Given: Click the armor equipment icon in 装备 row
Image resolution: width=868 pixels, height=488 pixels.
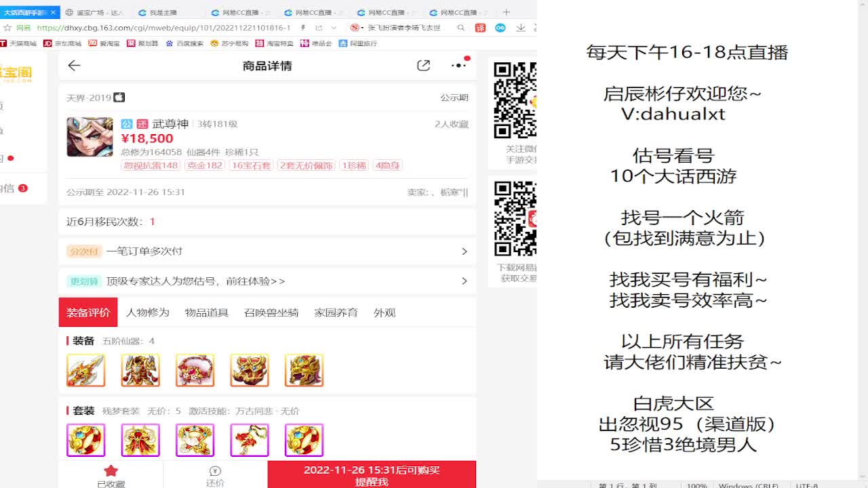Looking at the screenshot, I should coord(140,370).
